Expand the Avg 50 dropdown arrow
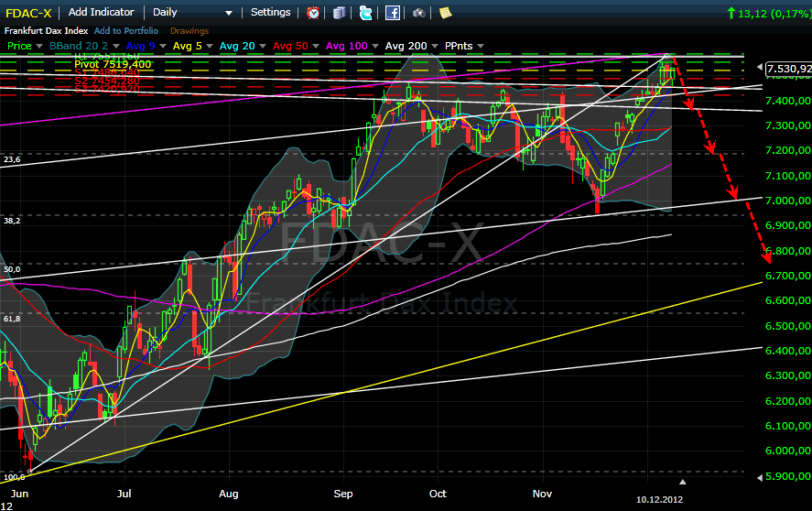 pos(316,46)
